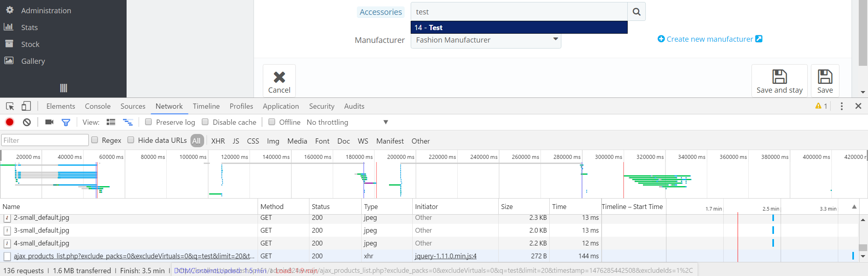Close the DevTools panel
The height and width of the screenshot is (276, 868).
coord(858,106)
